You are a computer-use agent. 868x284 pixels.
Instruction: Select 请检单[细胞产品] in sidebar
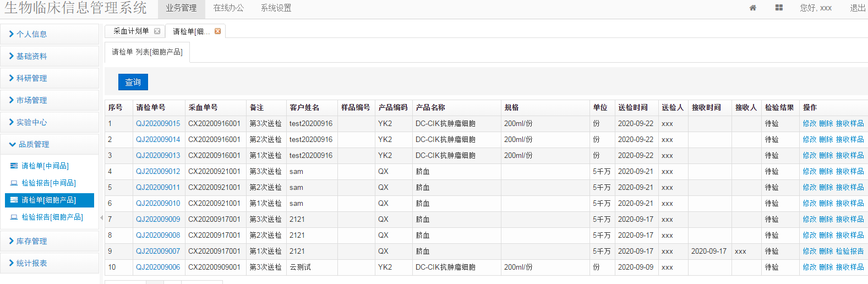tap(48, 200)
